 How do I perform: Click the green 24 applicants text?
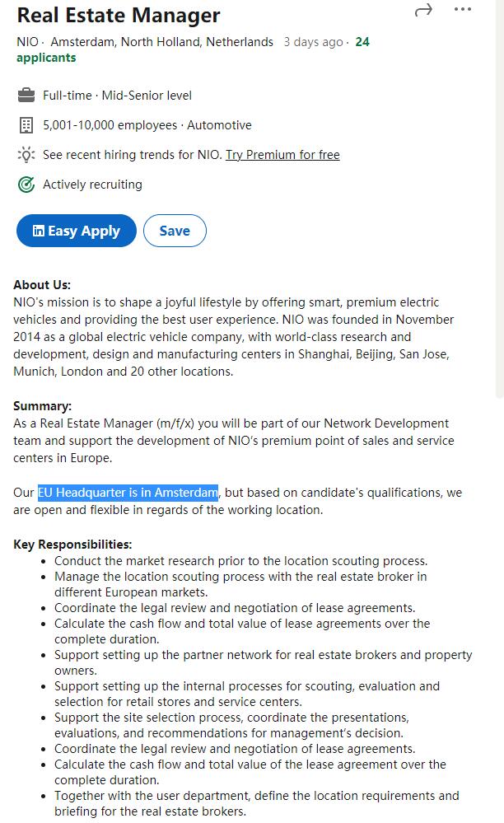coord(46,58)
